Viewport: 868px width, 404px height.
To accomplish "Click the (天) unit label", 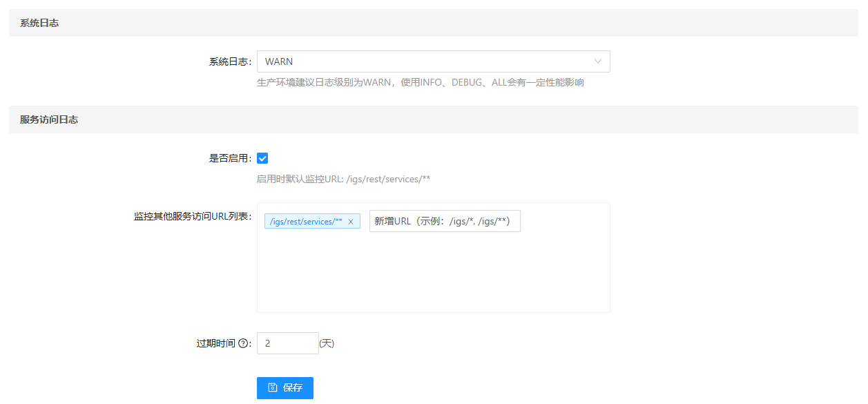I will pyautogui.click(x=327, y=343).
